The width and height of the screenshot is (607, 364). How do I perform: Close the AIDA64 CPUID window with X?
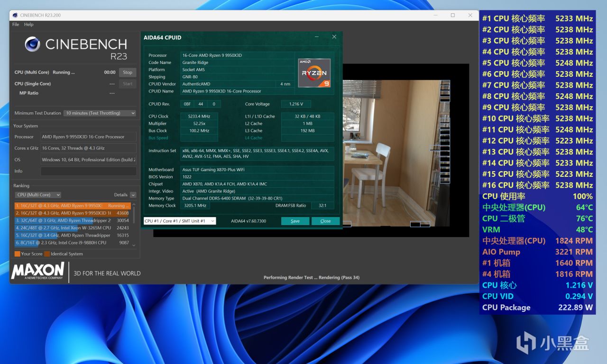point(334,37)
